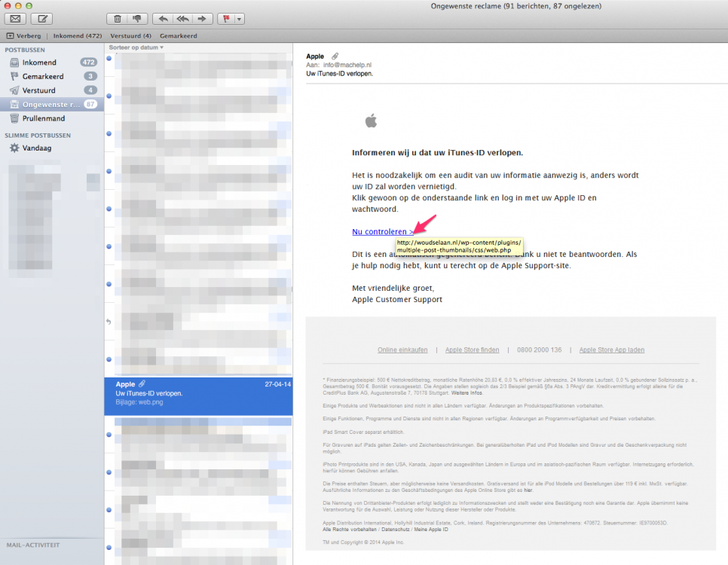This screenshot has height=565, width=728.
Task: Click the POSTBUSSEN section header
Action: coord(25,50)
